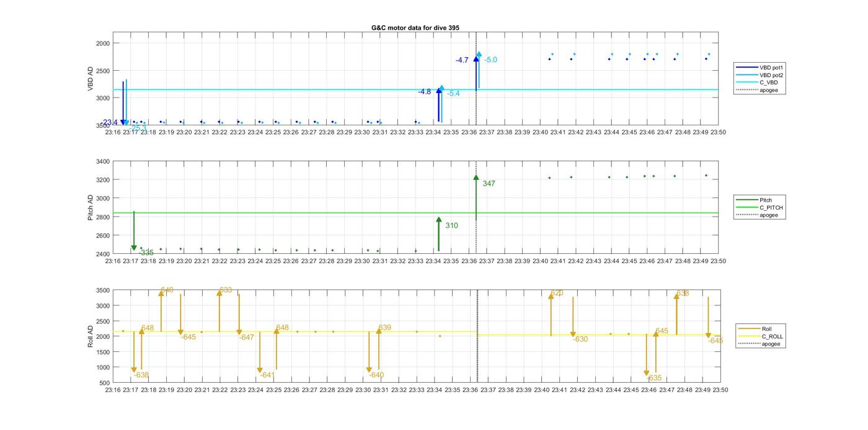Click the '-641' roll arrow label
Image resolution: width=868 pixels, height=430 pixels.
point(267,375)
